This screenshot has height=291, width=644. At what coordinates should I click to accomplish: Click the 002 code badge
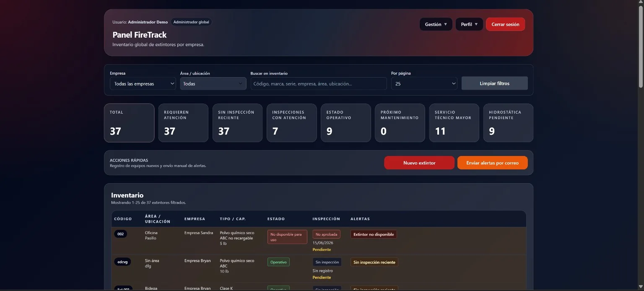pyautogui.click(x=120, y=234)
